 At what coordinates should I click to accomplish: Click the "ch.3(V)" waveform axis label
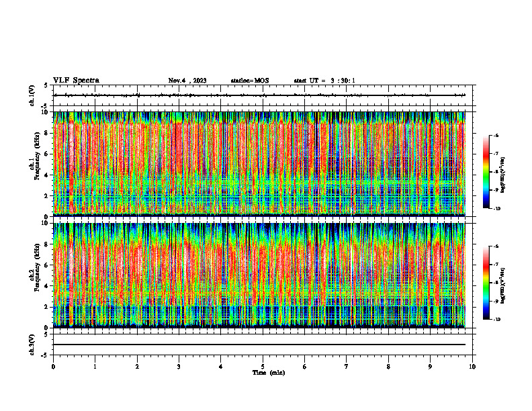[x=32, y=345]
